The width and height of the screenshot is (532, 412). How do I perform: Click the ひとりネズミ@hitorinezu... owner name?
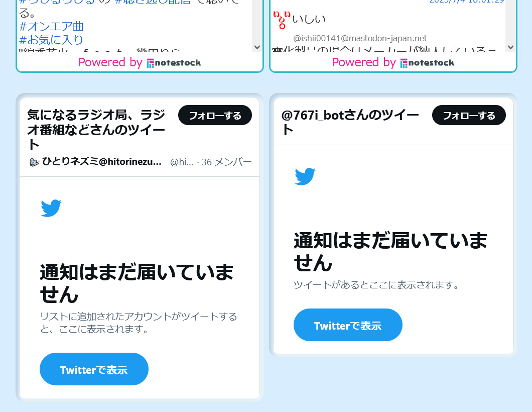tap(101, 162)
